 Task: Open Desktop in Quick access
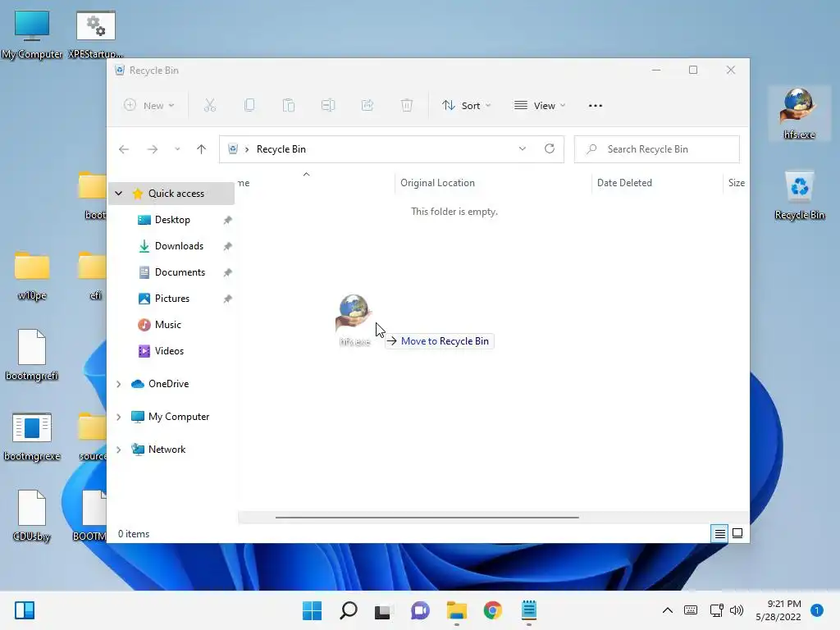tap(171, 220)
